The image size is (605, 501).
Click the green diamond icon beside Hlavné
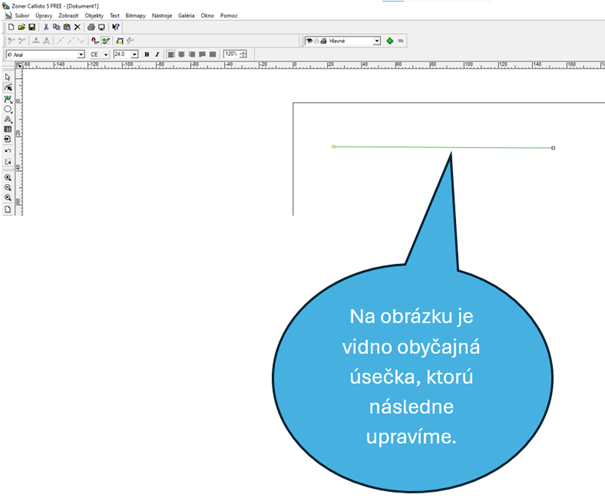tap(389, 41)
